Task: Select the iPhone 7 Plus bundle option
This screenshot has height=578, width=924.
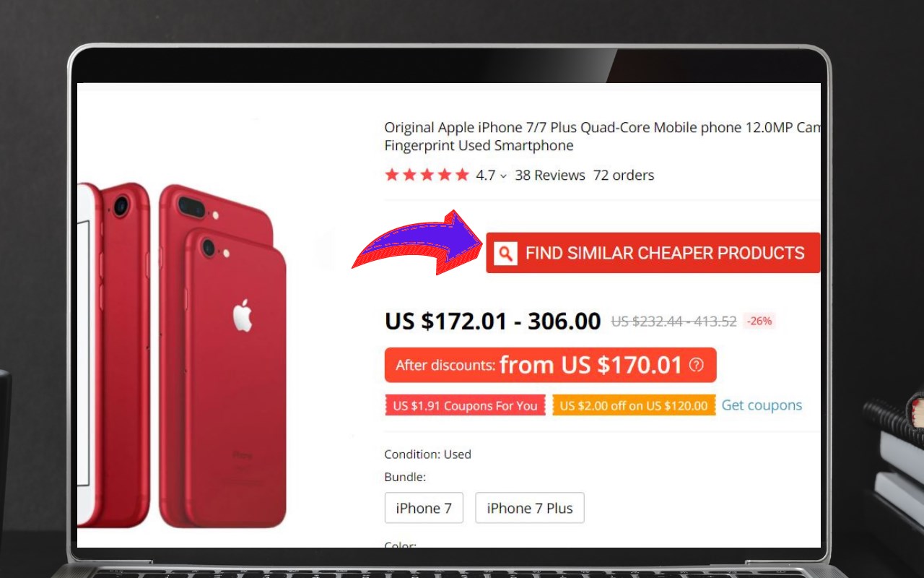Action: [530, 508]
